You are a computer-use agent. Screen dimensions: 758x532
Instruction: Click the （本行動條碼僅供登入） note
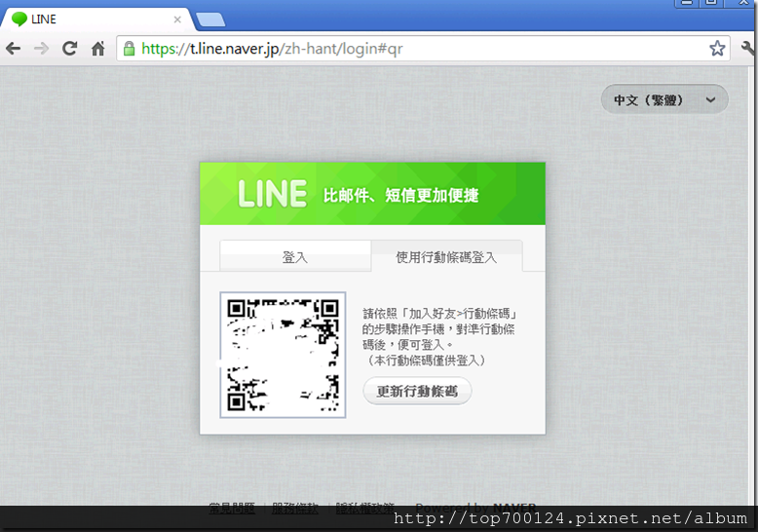[425, 361]
